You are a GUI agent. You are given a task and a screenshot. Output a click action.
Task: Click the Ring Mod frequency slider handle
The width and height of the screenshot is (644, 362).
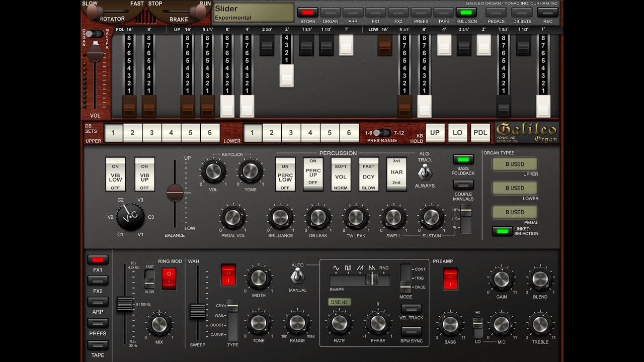[124, 304]
